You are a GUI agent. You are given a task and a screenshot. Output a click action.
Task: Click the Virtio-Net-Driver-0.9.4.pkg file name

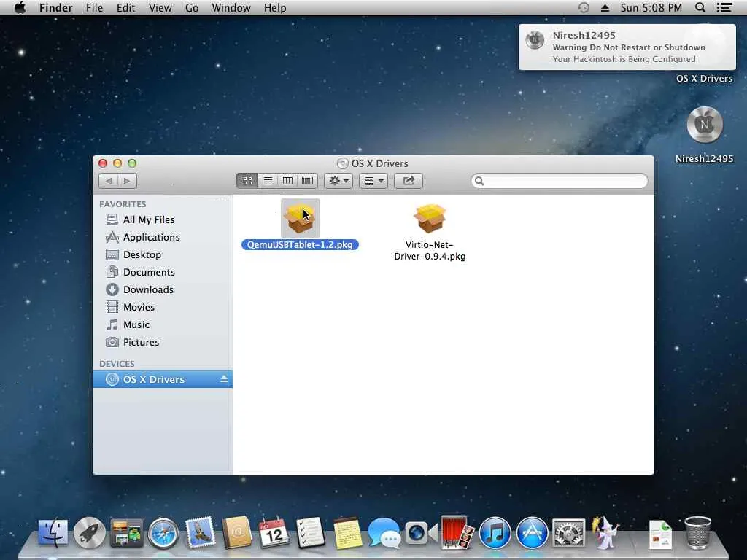[x=430, y=251]
